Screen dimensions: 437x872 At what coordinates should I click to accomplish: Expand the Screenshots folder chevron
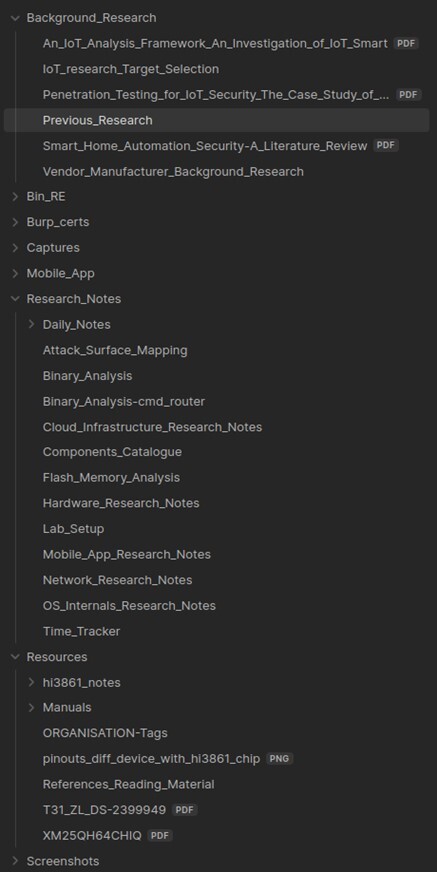(15, 861)
